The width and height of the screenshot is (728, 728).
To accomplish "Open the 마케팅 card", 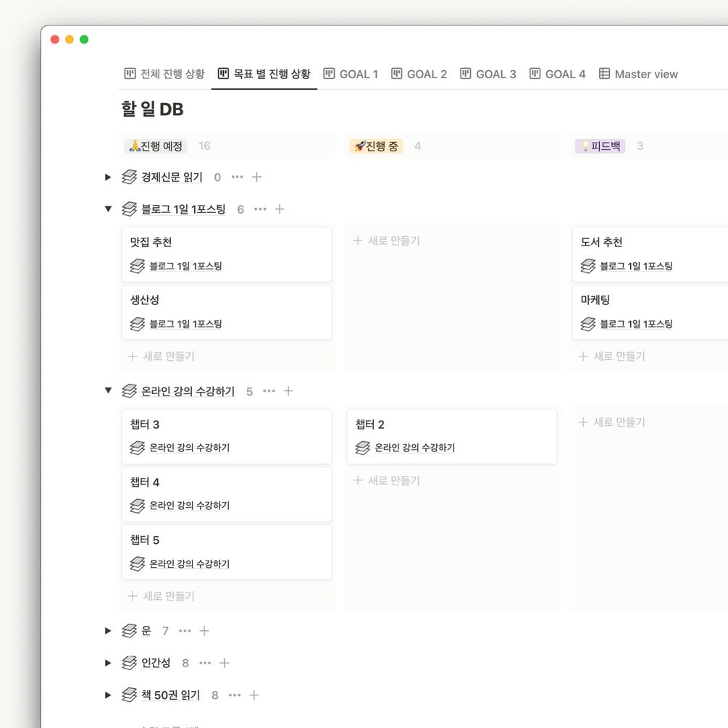I will (650, 312).
